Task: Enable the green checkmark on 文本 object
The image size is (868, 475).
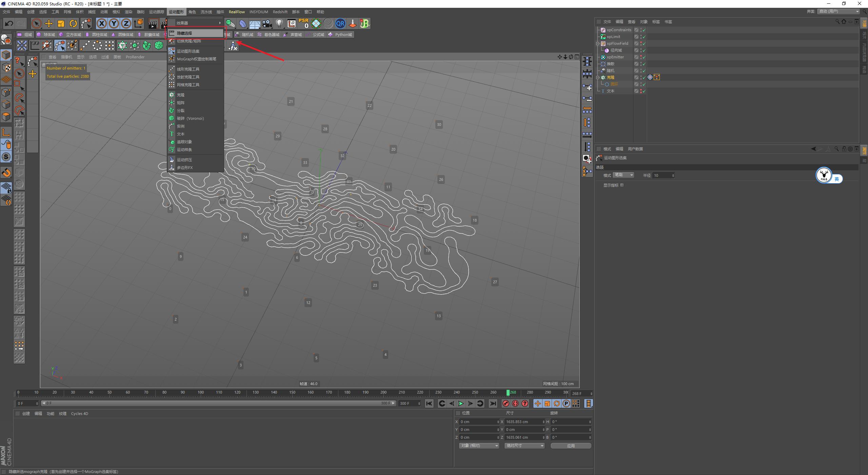Action: (x=644, y=91)
